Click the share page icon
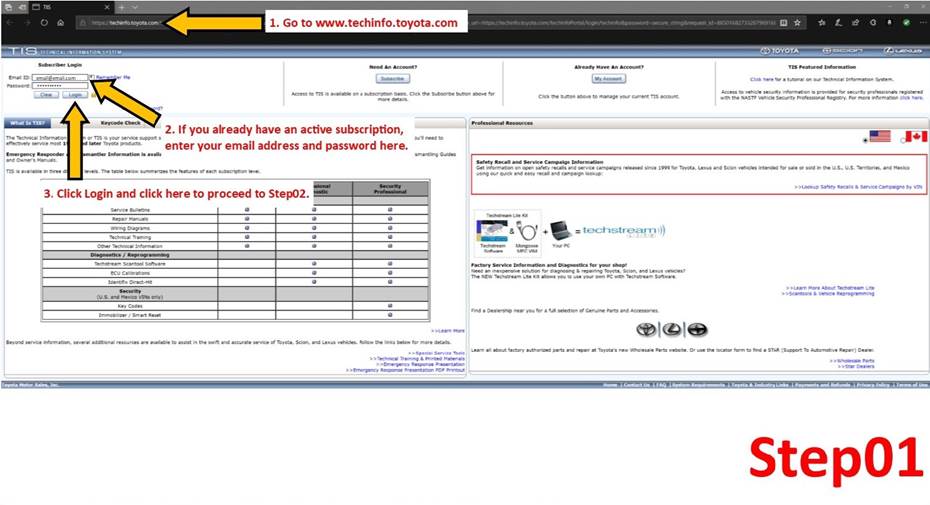Screen dimensions: 930x505 pos(855,23)
